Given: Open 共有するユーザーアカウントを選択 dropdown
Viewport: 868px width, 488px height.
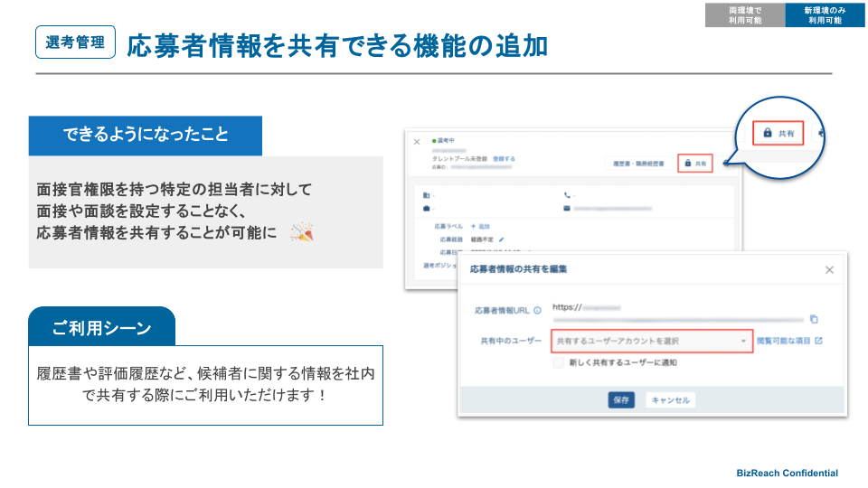Looking at the screenshot, I should 652,341.
